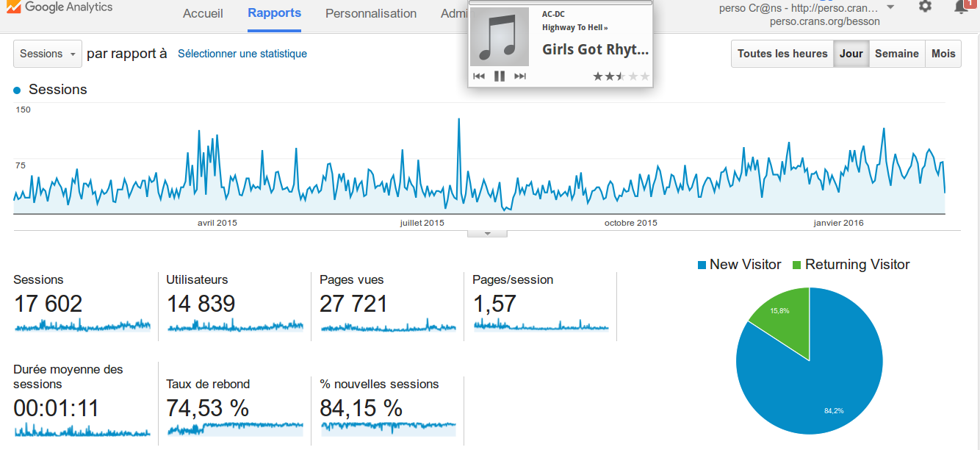
Task: Skip to next track in music popup
Action: pyautogui.click(x=520, y=76)
